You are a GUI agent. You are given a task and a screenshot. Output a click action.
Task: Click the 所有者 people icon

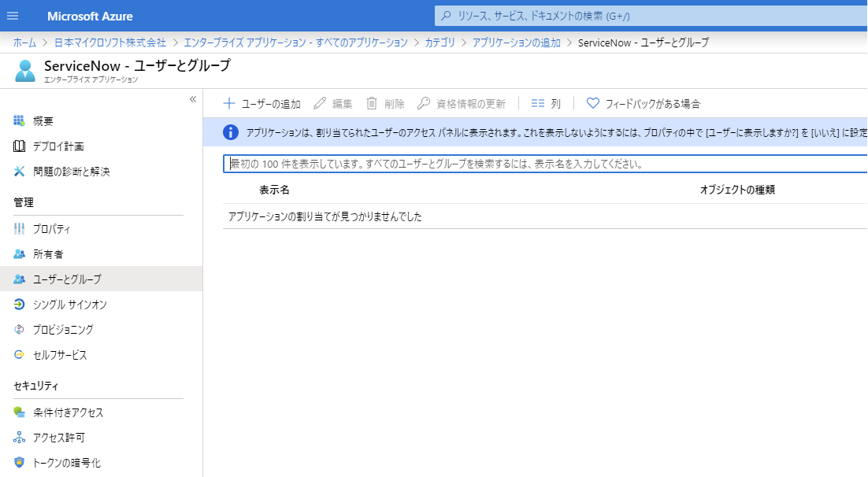click(x=20, y=254)
